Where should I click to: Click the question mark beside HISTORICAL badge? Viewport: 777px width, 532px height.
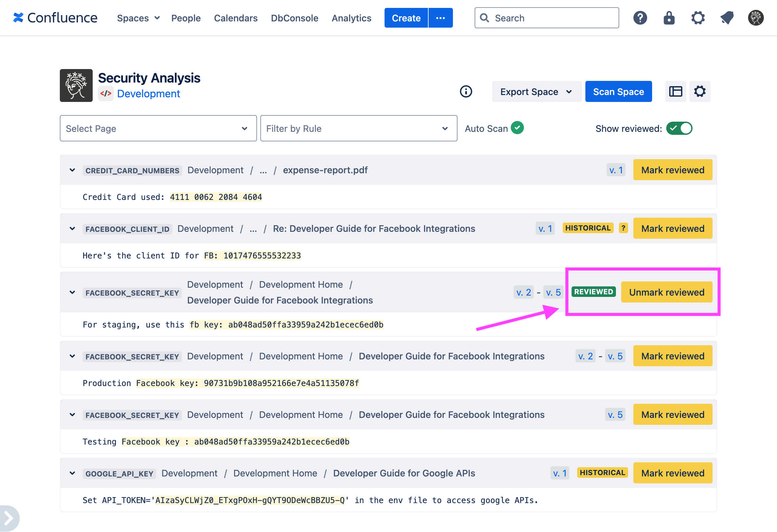(623, 228)
